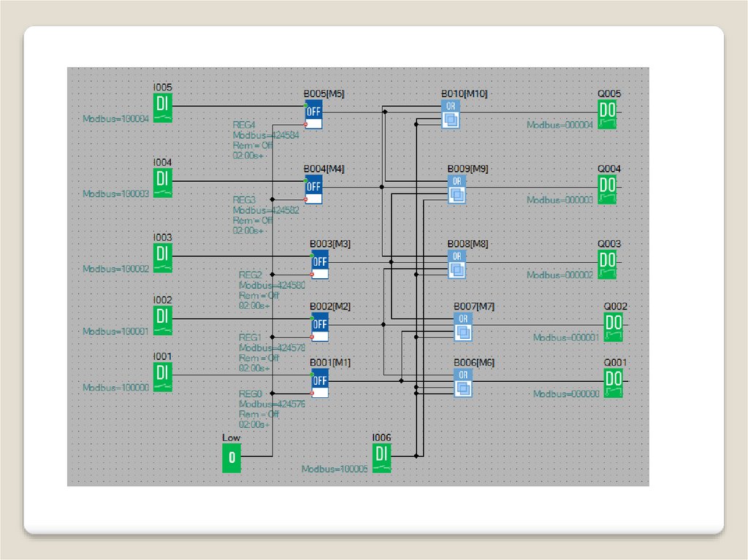Click the B007 OR gate block
The image size is (748, 560).
pos(462,327)
